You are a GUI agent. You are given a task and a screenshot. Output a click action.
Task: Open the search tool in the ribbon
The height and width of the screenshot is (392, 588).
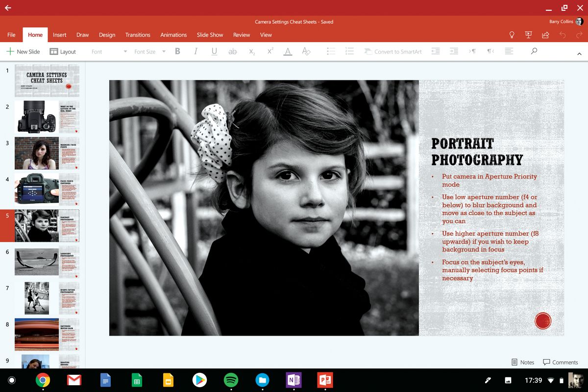(534, 51)
